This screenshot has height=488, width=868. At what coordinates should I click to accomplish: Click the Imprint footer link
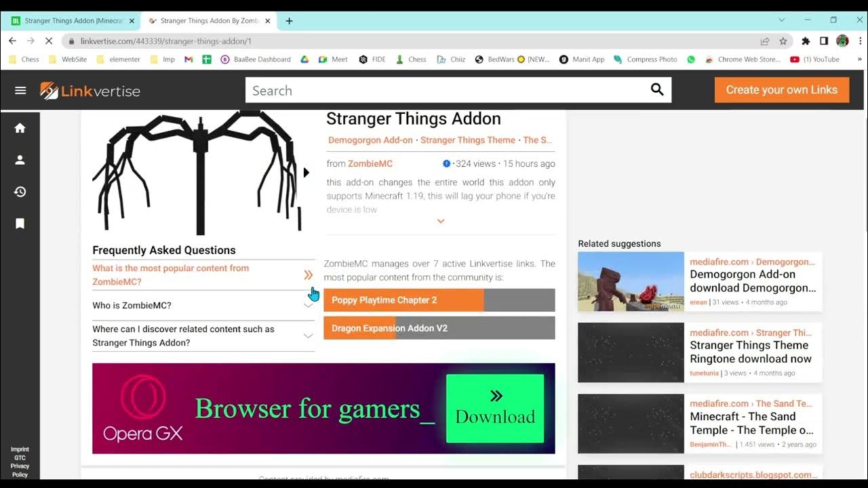(x=20, y=449)
